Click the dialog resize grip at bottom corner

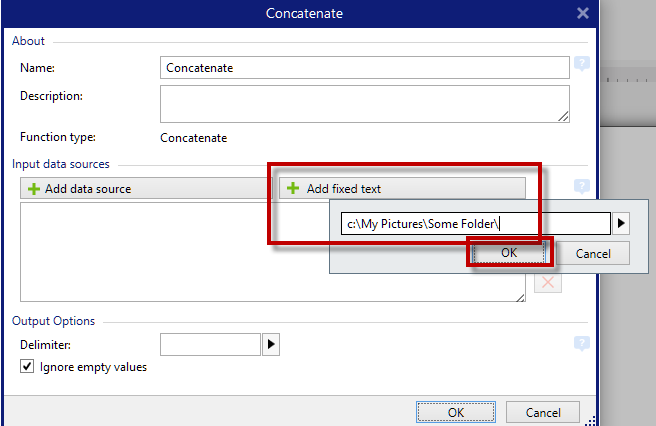[590, 419]
